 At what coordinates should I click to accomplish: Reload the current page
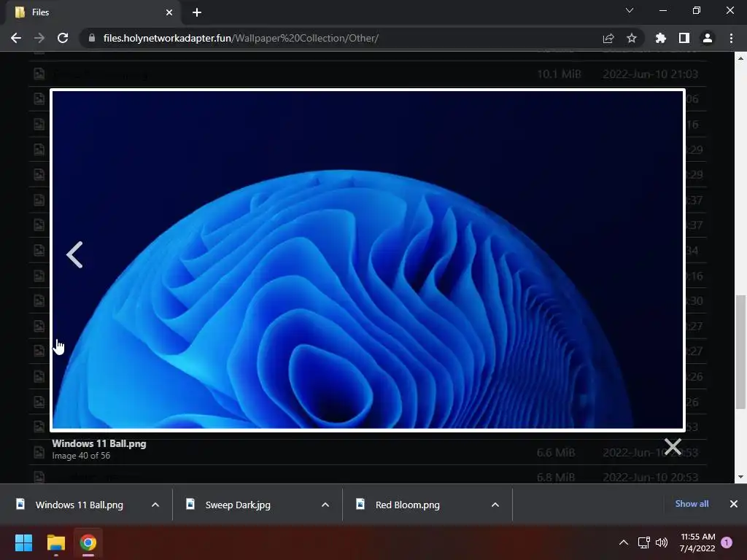[63, 38]
